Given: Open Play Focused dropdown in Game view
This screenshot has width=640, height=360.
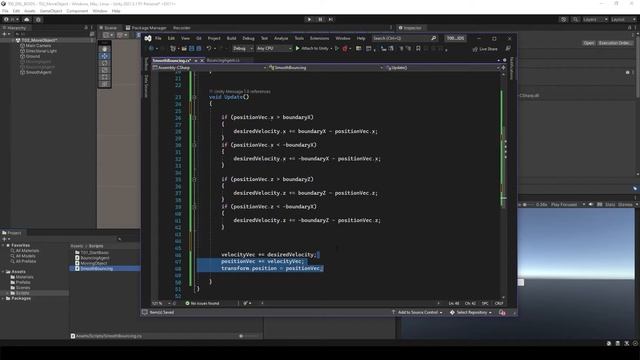Looking at the screenshot, I should point(568,204).
